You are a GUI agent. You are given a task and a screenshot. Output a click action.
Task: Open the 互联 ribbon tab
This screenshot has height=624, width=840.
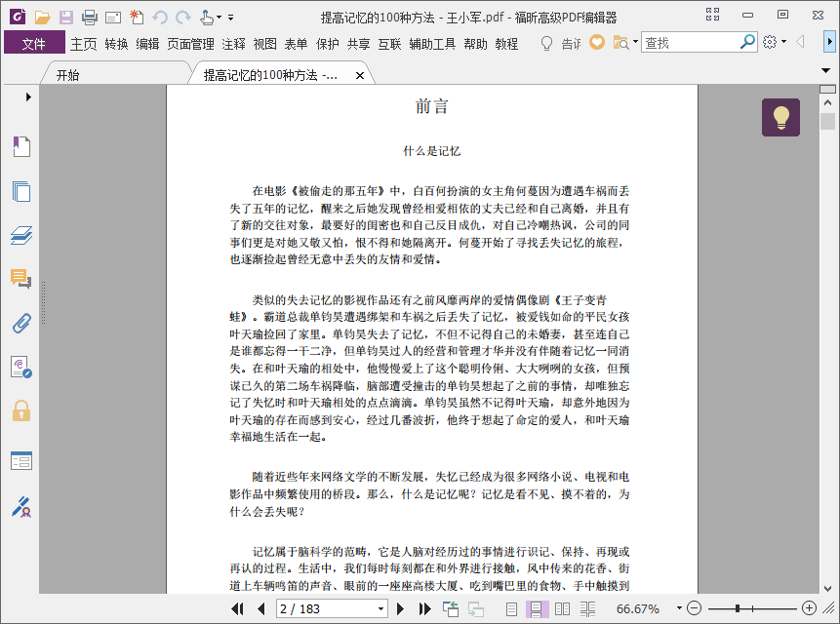389,44
